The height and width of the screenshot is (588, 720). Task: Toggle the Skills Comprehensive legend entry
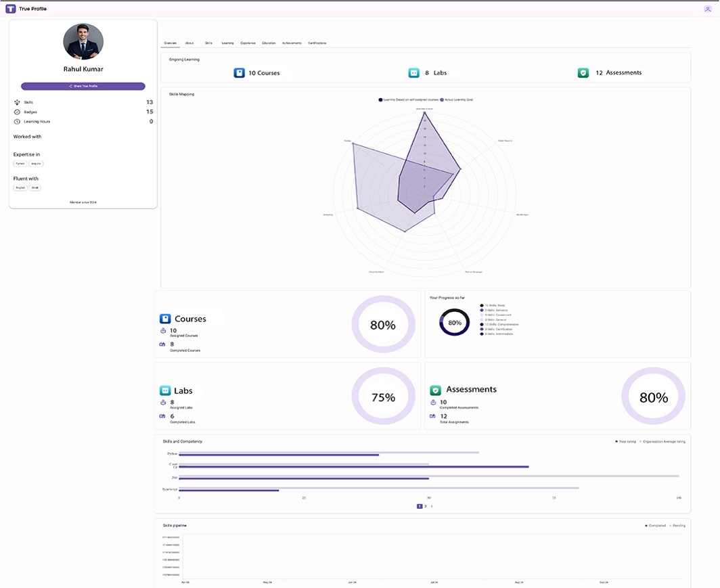coord(499,325)
